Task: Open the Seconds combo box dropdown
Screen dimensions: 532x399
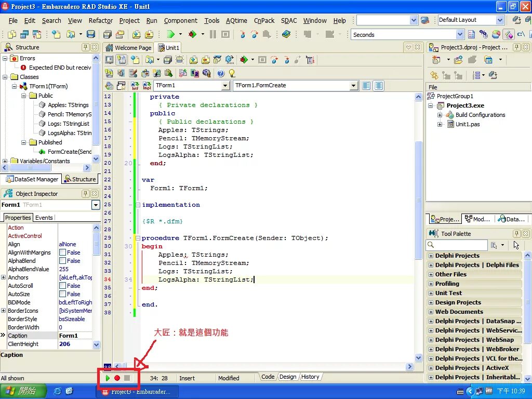Action: pyautogui.click(x=460, y=34)
